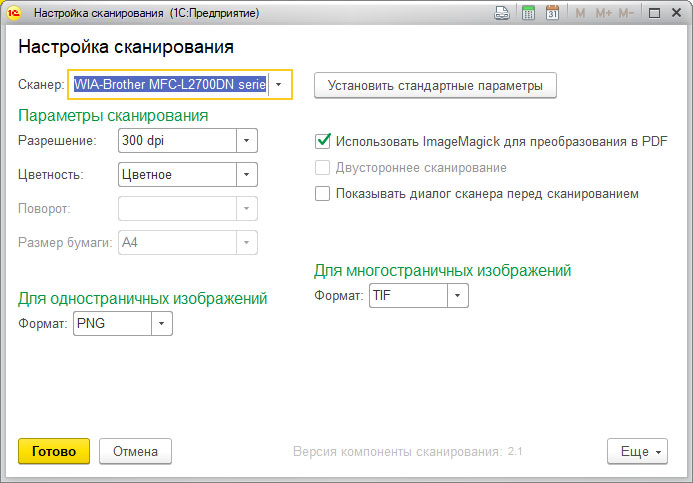Image resolution: width=693 pixels, height=483 pixels.
Task: Open the Разрешение 300 dpi dropdown
Action: [246, 141]
